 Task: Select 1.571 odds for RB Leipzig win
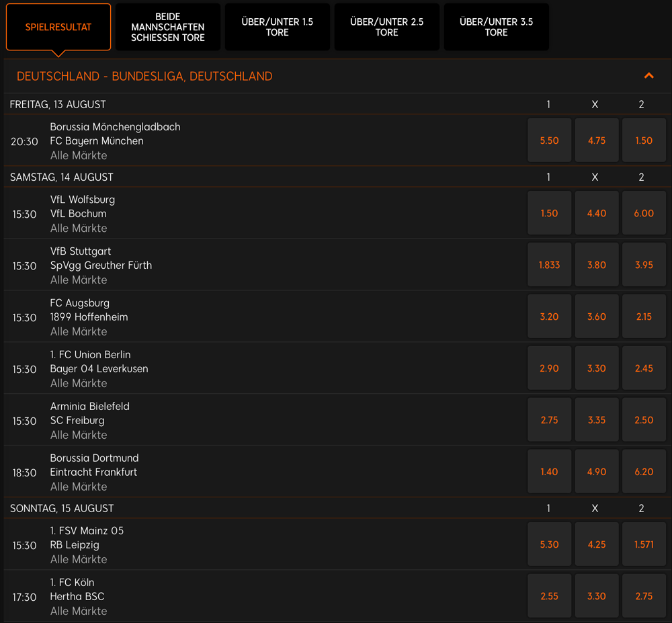pyautogui.click(x=644, y=544)
